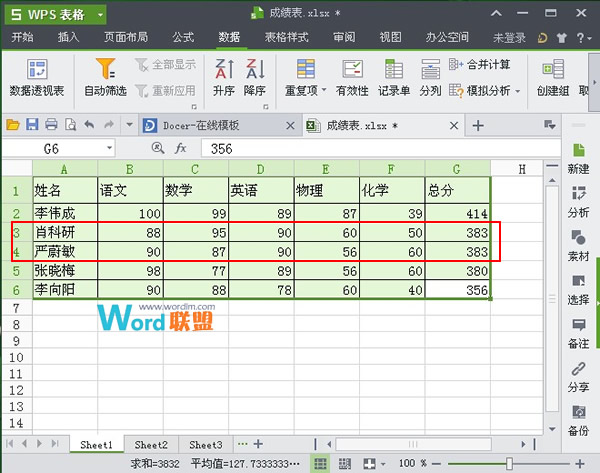Viewport: 600px width, 473px height.
Task: Open Consolidate (合并计算)
Action: 479,65
